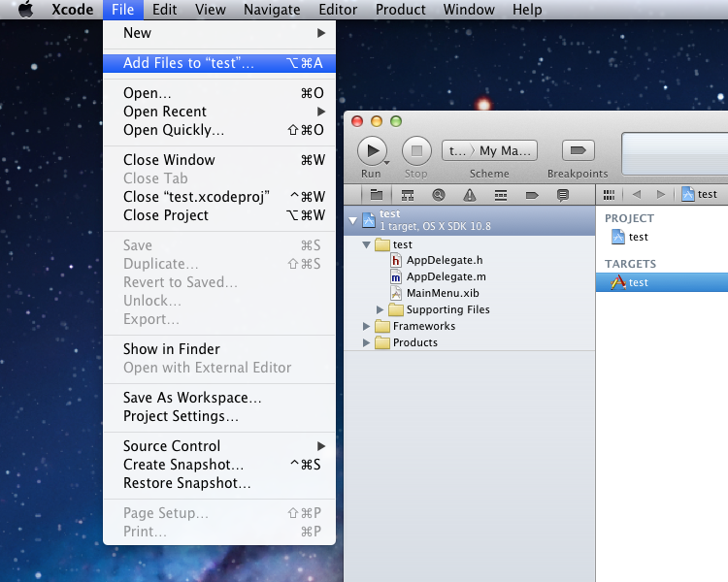This screenshot has height=582, width=728.
Task: Collapse the test group folder
Action: (x=366, y=244)
